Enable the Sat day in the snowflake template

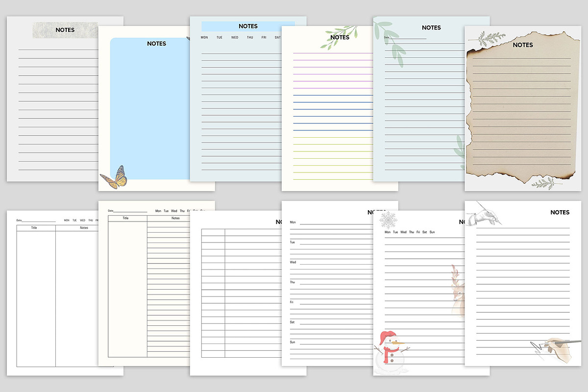coord(424,232)
